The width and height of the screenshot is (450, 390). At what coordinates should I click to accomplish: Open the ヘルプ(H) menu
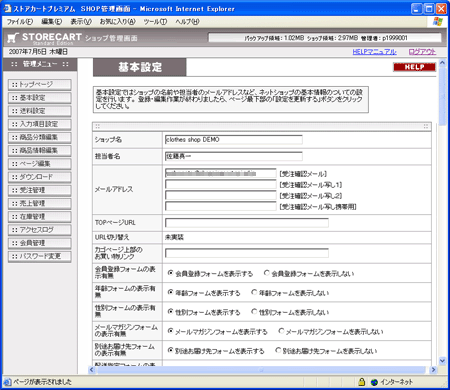[x=187, y=22]
